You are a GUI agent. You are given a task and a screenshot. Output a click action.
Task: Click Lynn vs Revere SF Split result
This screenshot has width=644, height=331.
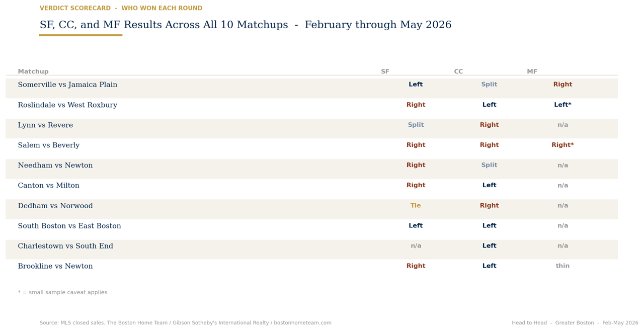416,125
